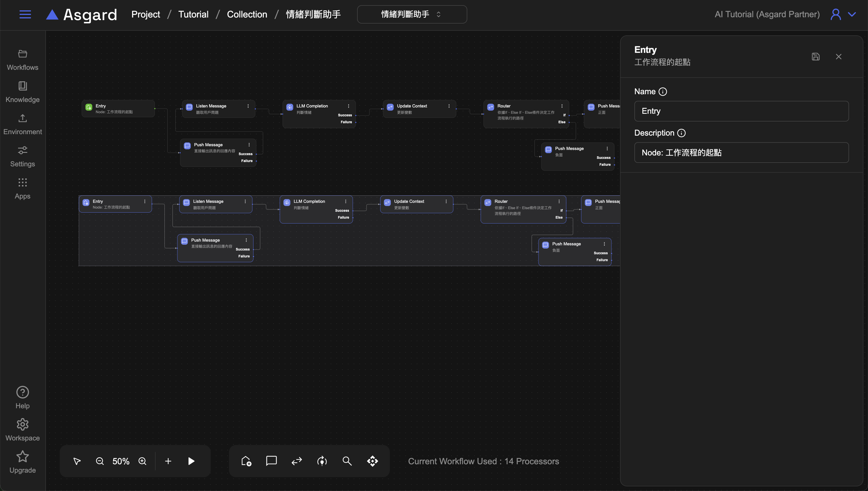The width and height of the screenshot is (868, 491).
Task: Select the pointer cursor tool
Action: coord(77,461)
